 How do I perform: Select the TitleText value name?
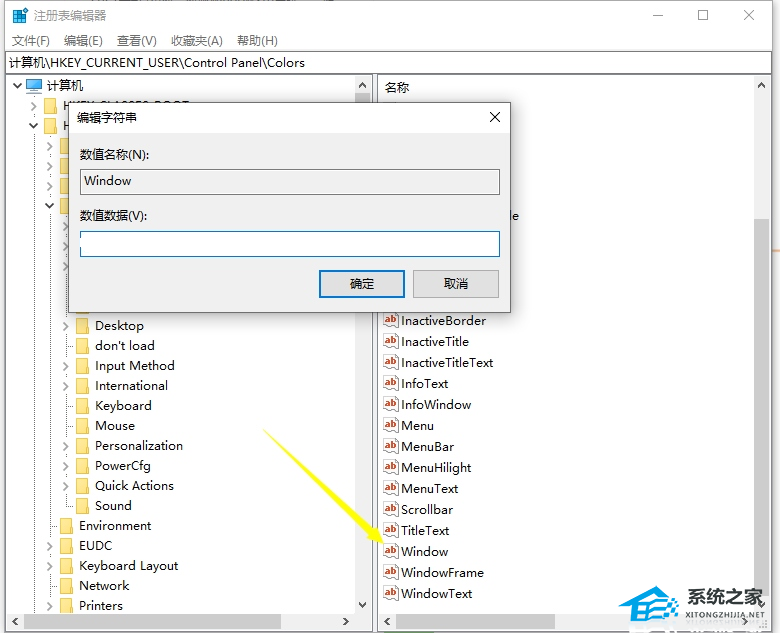(425, 530)
